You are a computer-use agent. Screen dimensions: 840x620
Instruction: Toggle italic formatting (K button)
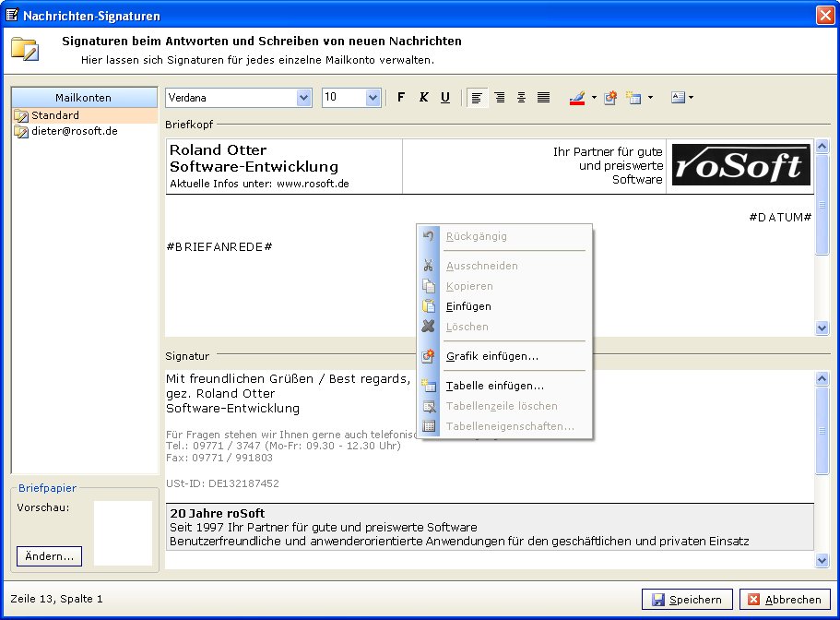(x=423, y=98)
